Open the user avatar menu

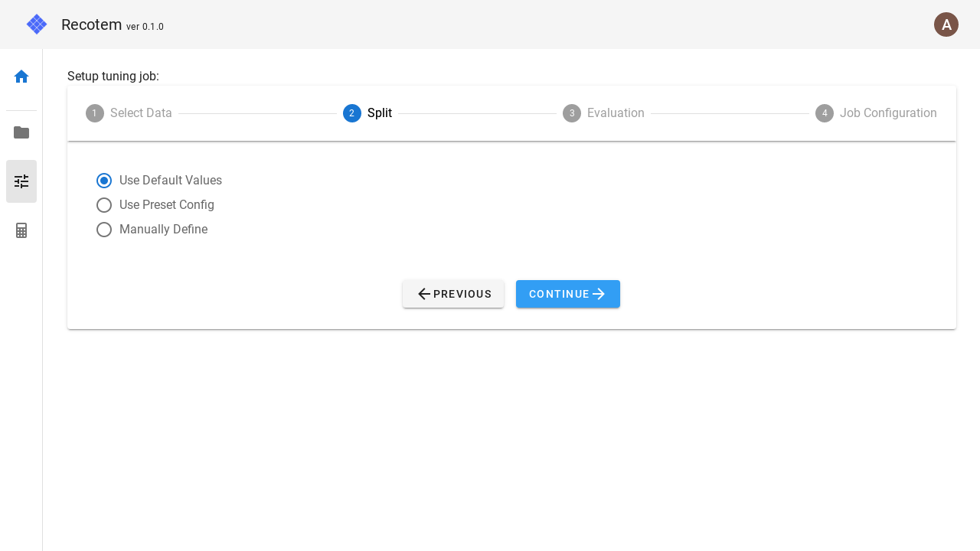point(946,24)
